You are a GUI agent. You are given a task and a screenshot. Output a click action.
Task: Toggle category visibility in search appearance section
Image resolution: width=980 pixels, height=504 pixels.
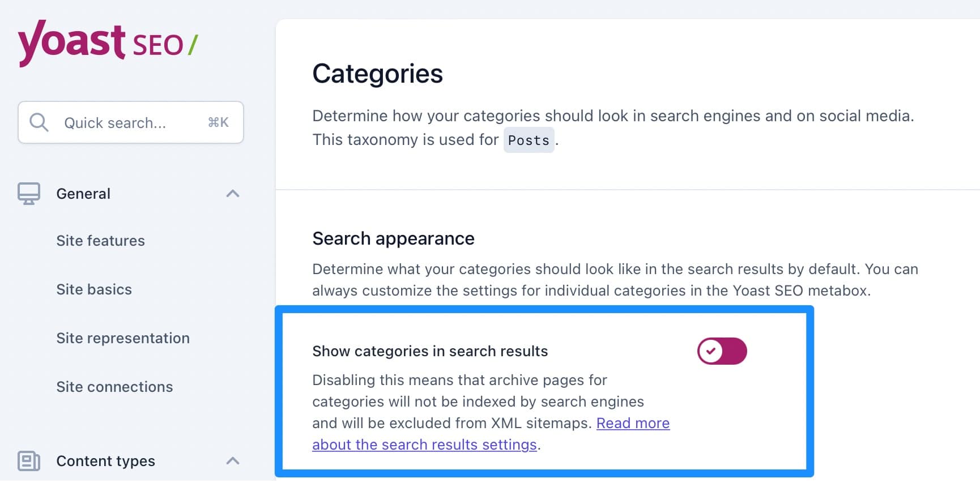click(x=722, y=351)
